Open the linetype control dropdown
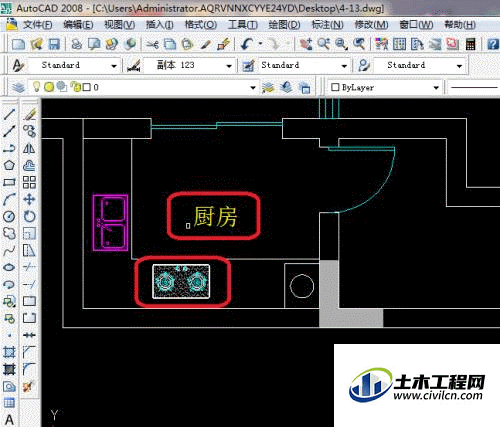The image size is (500, 427). 473,88
